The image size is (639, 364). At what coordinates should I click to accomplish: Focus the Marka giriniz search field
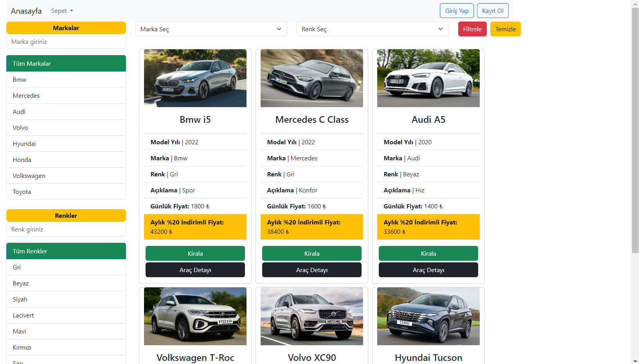click(x=66, y=41)
